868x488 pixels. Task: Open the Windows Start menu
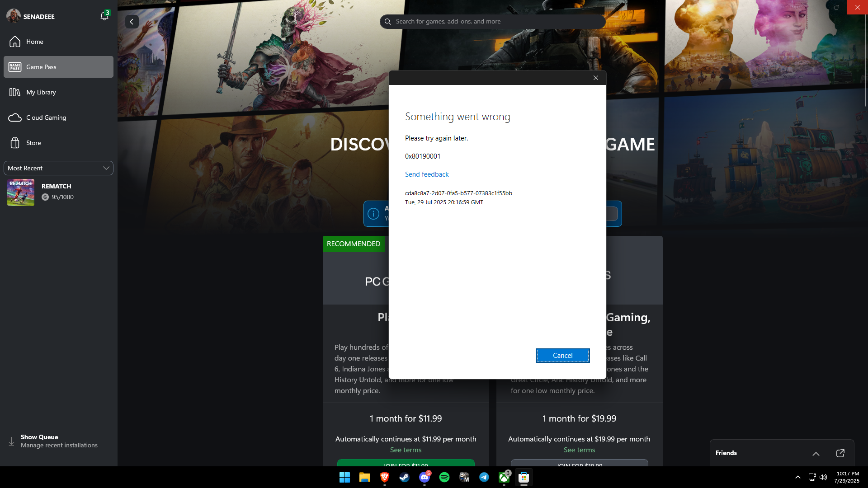click(x=344, y=477)
